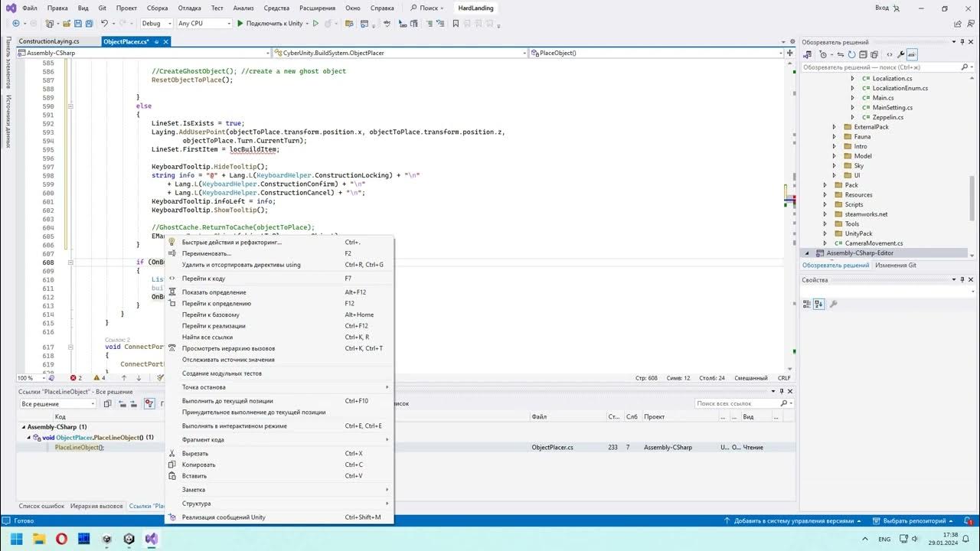Open Main.cs in Solution Explorer
This screenshot has width=980, height=551.
(x=883, y=98)
